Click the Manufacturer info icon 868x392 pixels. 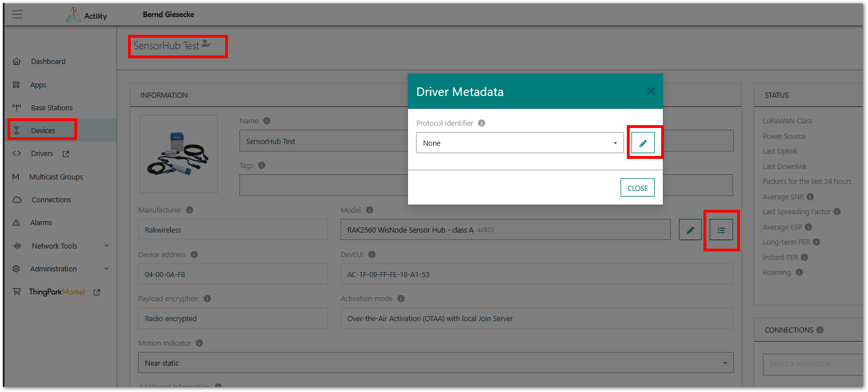tap(190, 210)
